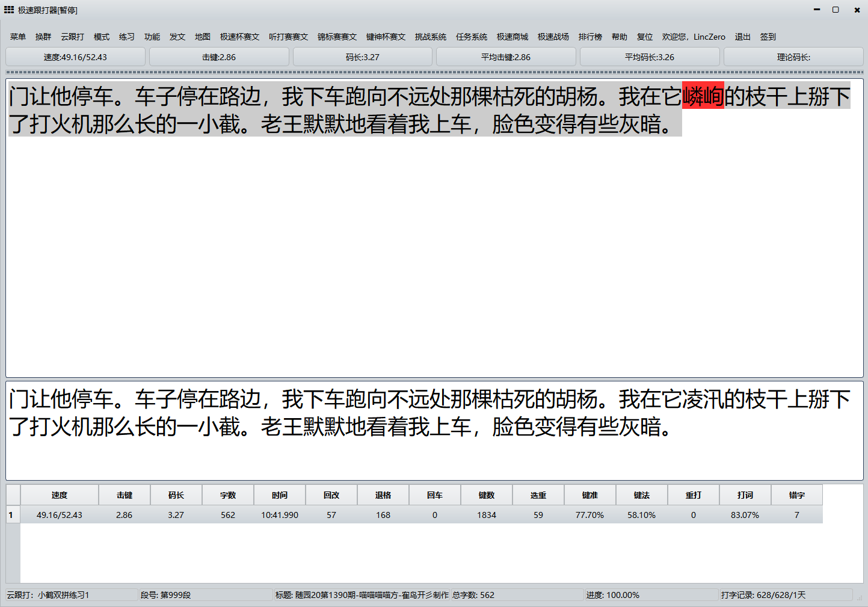The width and height of the screenshot is (868, 607).
Task: Click the 键准 column header
Action: coord(590,495)
